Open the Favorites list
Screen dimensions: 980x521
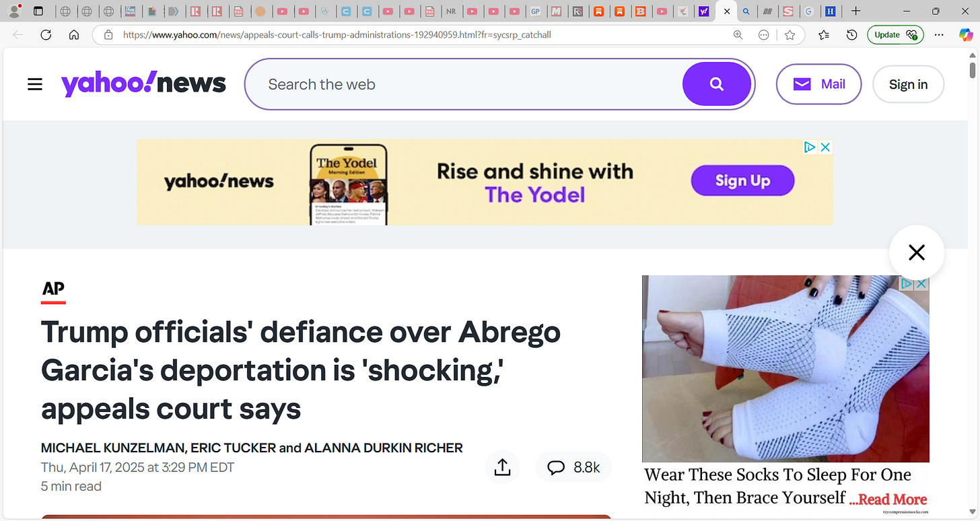tap(824, 35)
